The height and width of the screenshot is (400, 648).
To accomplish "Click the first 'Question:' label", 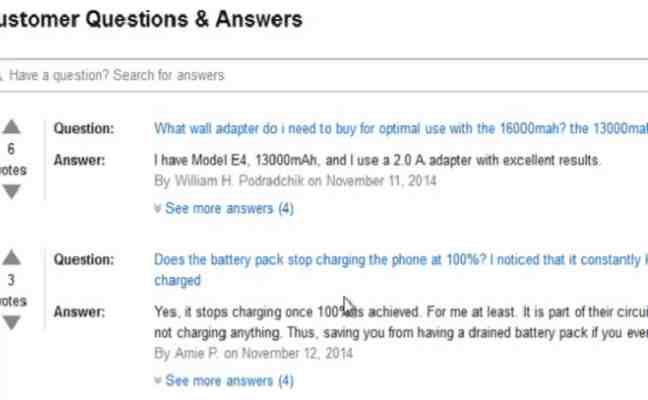I will click(x=83, y=128).
